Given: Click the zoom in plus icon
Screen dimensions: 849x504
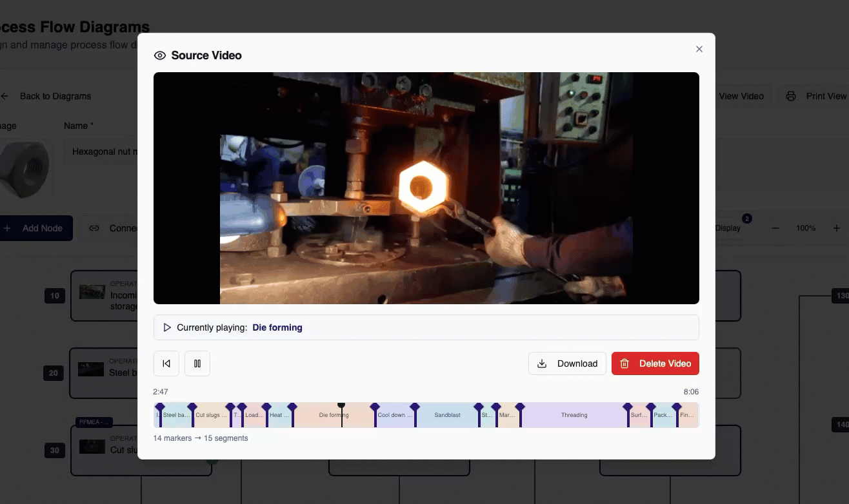Looking at the screenshot, I should (x=836, y=228).
